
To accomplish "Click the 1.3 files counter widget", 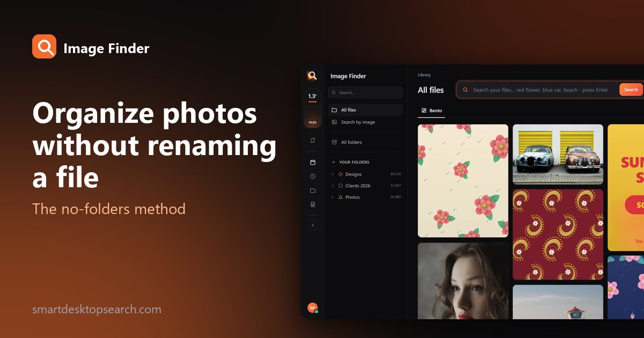I will (312, 109).
